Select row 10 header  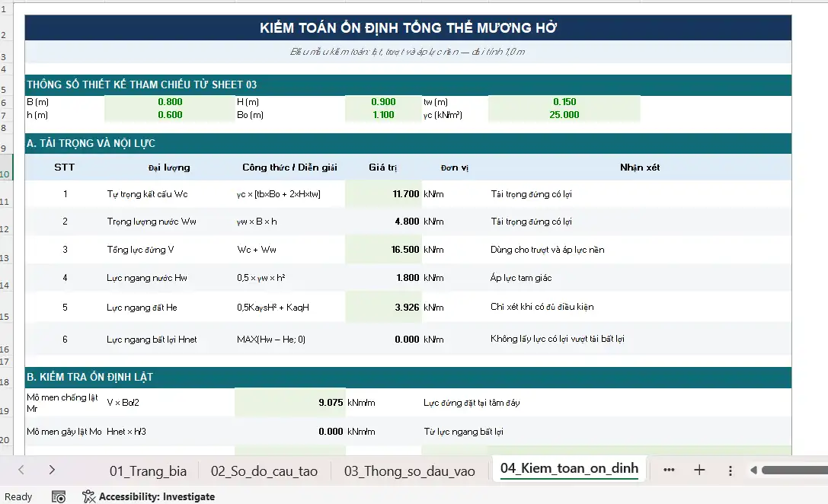point(6,167)
